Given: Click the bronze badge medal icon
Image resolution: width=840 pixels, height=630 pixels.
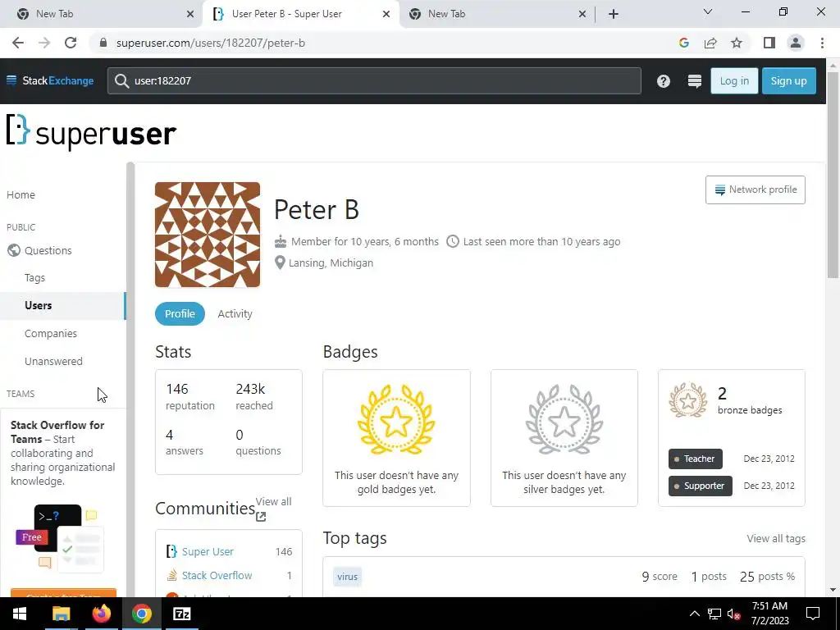Looking at the screenshot, I should click(688, 400).
